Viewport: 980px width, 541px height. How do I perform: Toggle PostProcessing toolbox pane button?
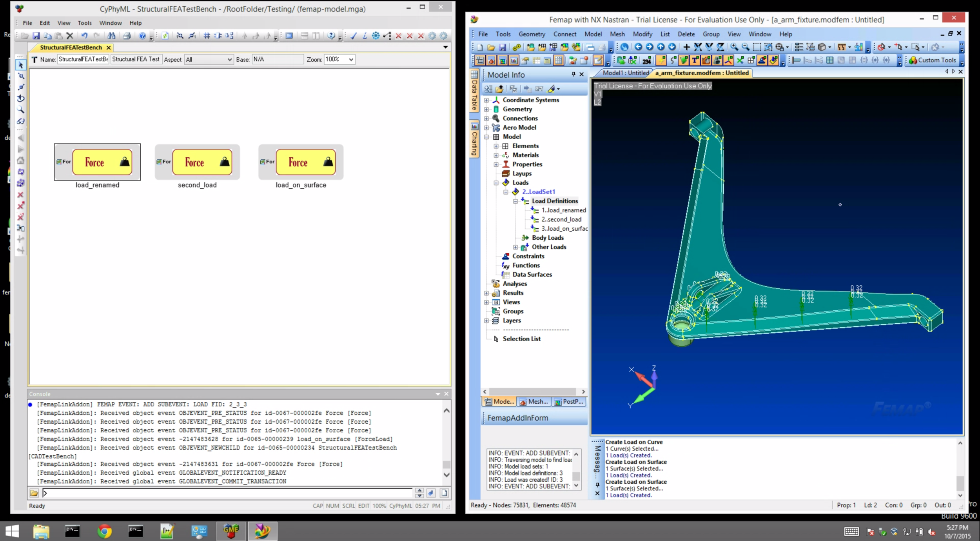coord(503,60)
